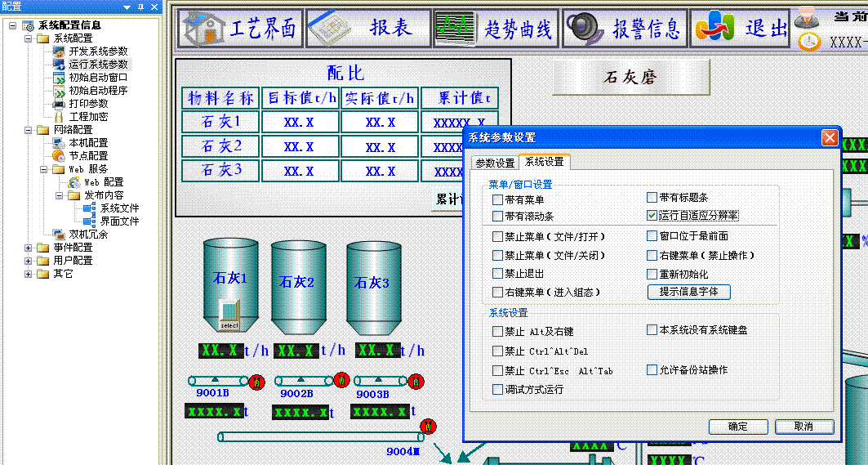Collapse the 网络配置 tree node
Image resolution: width=868 pixels, height=465 pixels.
(29, 130)
